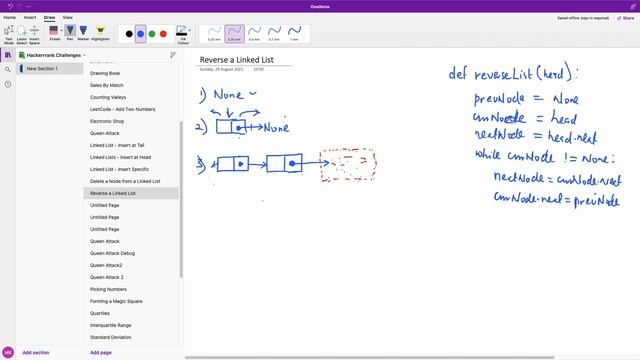The image size is (640, 360).
Task: Set pen thickness to 0.35 mm
Action: coord(234,33)
